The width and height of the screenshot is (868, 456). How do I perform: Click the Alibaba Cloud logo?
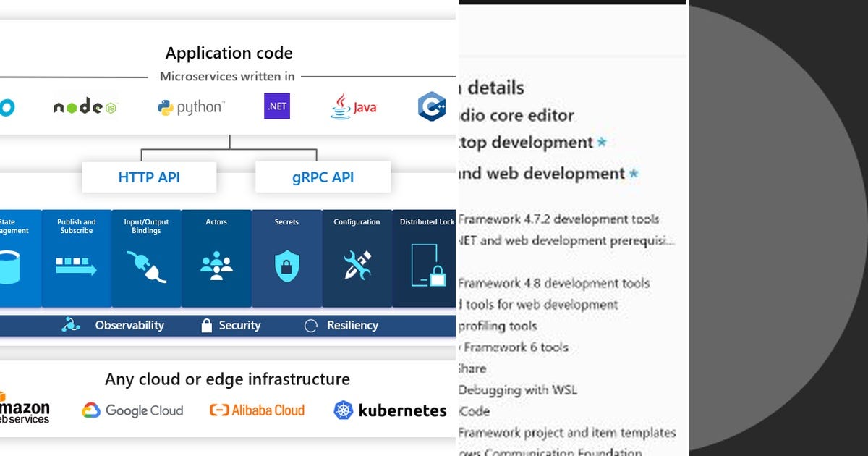click(x=257, y=410)
